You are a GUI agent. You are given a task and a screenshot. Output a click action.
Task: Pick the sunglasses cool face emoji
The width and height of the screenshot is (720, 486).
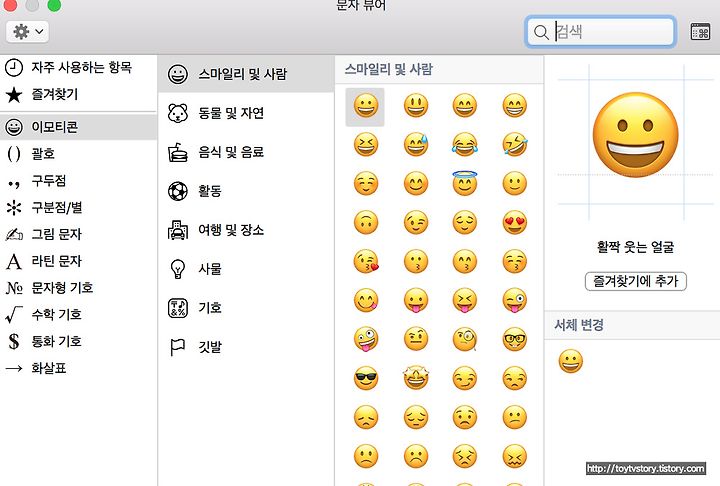click(x=366, y=379)
